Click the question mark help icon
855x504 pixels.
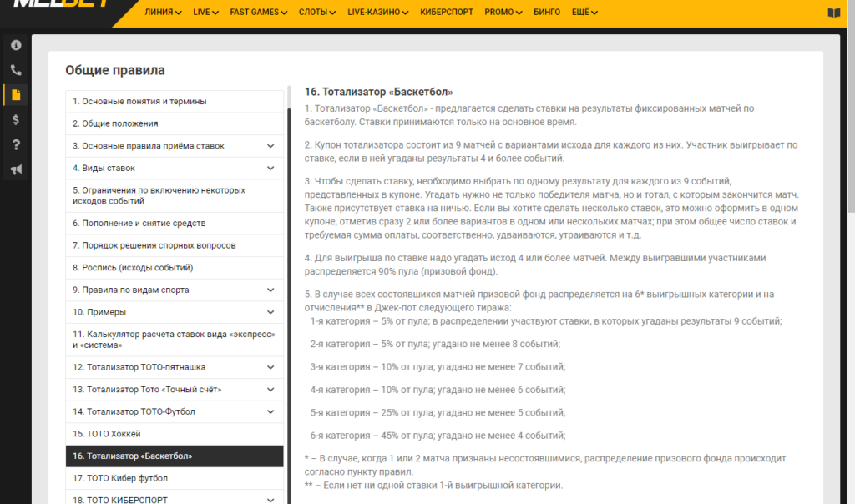coord(16,144)
